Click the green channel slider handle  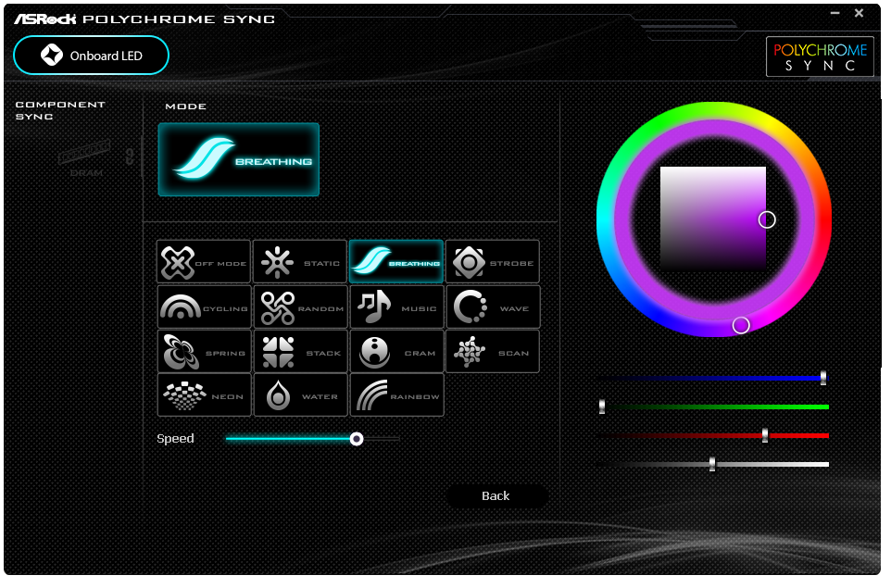click(602, 407)
